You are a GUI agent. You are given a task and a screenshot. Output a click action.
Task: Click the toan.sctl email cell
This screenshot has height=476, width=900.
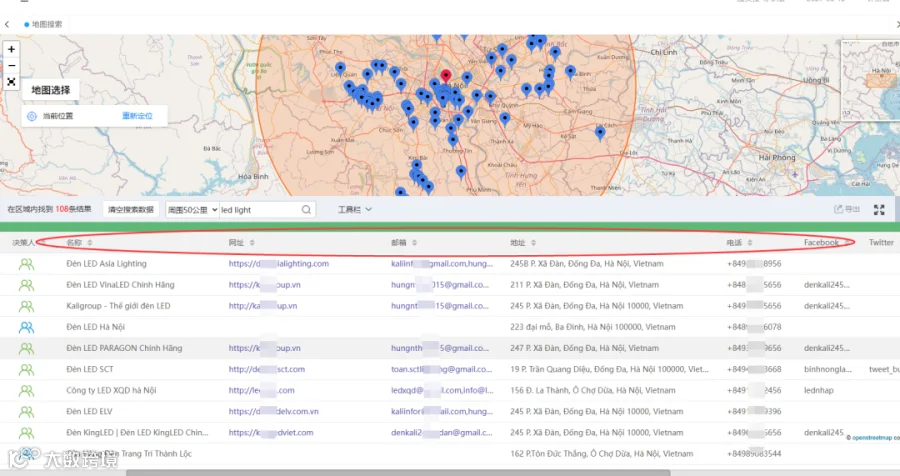[x=441, y=369]
